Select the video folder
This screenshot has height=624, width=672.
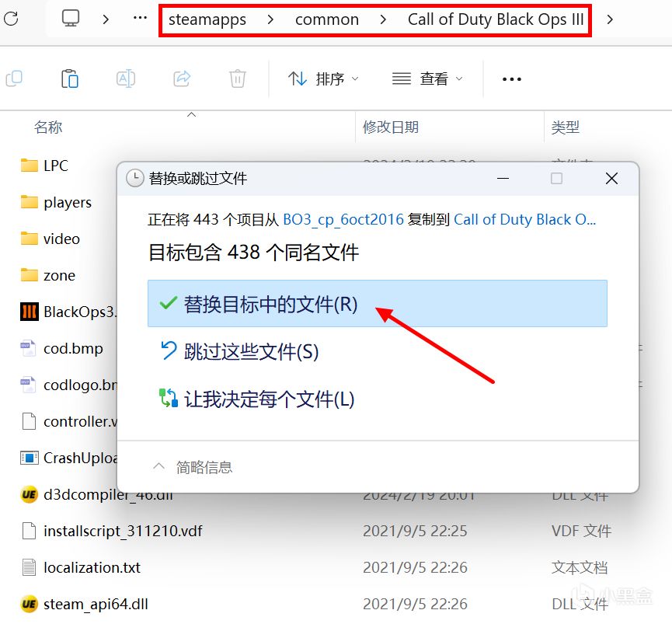tap(50, 239)
